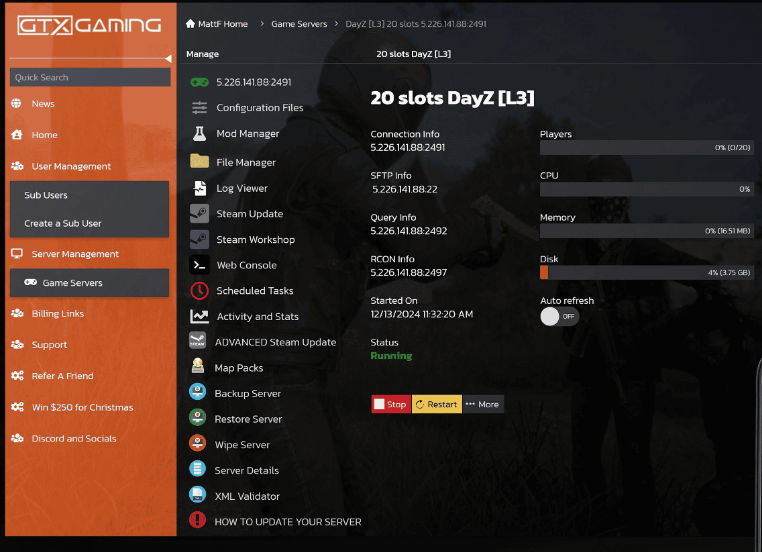762x552 pixels.
Task: Open HOW TO UPDATE YOUR SERVER link
Action: pos(288,521)
